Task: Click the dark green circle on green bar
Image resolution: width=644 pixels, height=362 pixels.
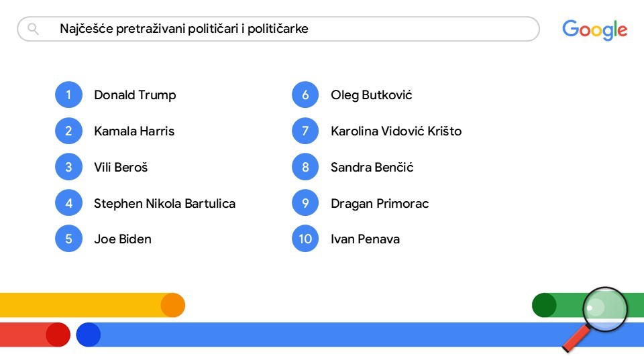Action: [x=544, y=305]
